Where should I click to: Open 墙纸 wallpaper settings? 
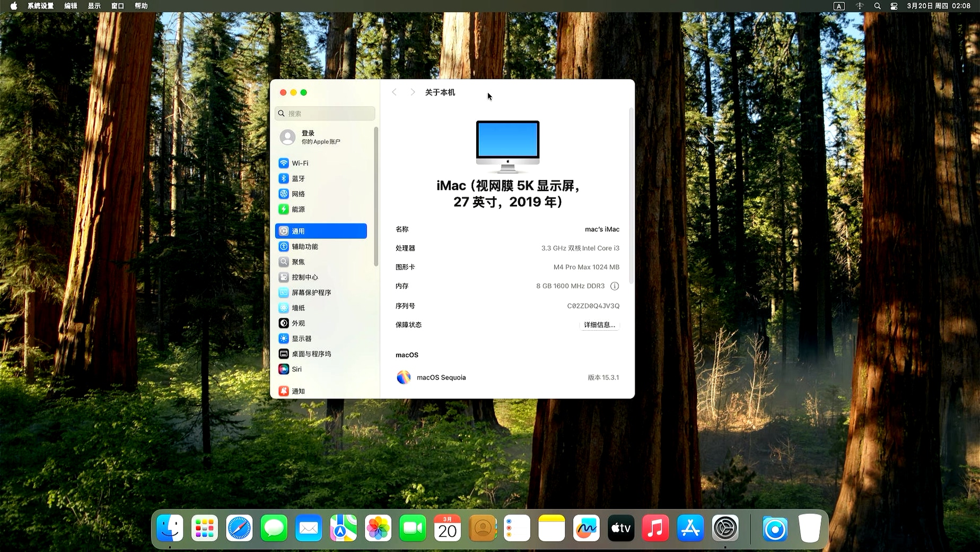click(321, 308)
